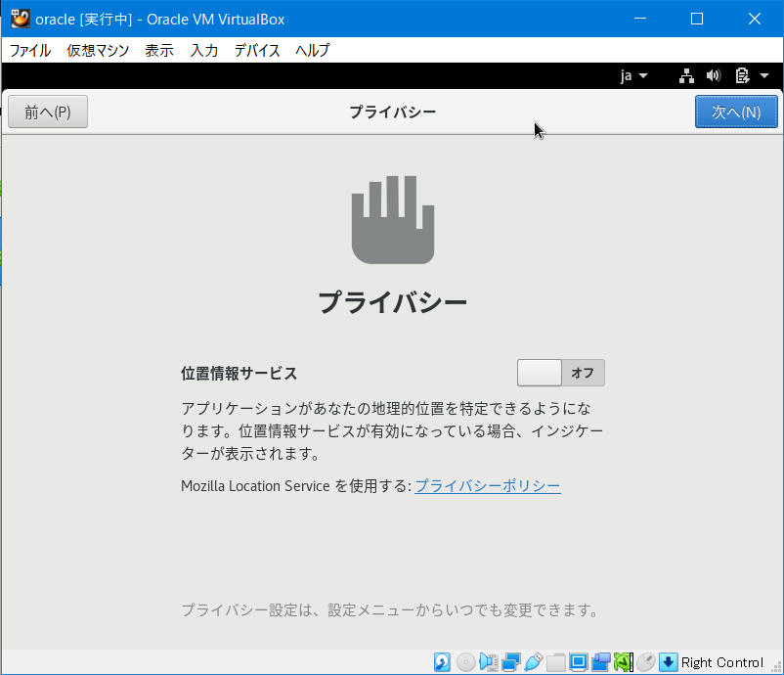784x675 pixels.
Task: Click the 前へ(P) button
Action: tap(47, 112)
